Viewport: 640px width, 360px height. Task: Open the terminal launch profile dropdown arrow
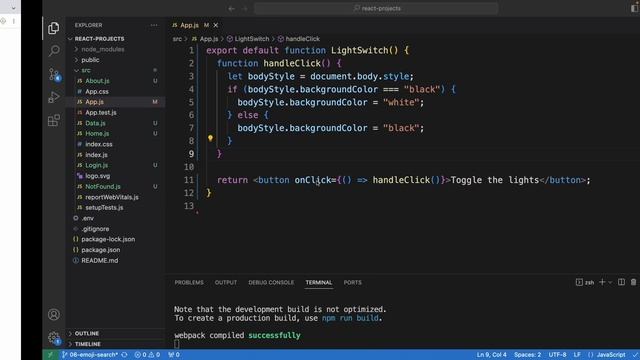point(611,282)
